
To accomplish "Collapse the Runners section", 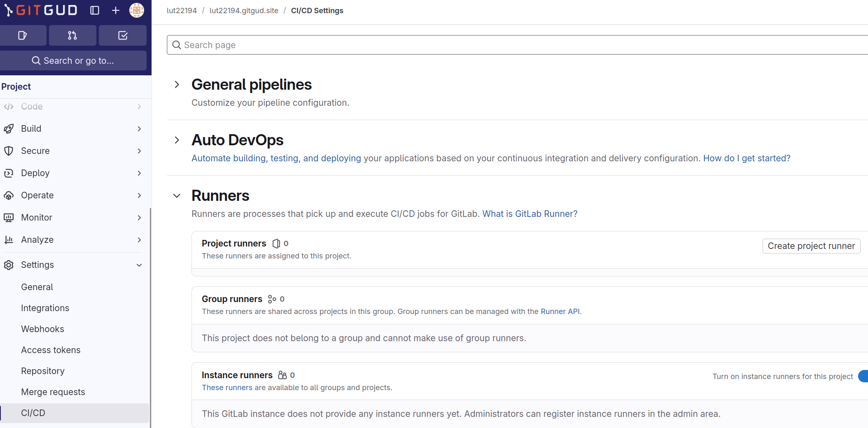I will [x=177, y=196].
